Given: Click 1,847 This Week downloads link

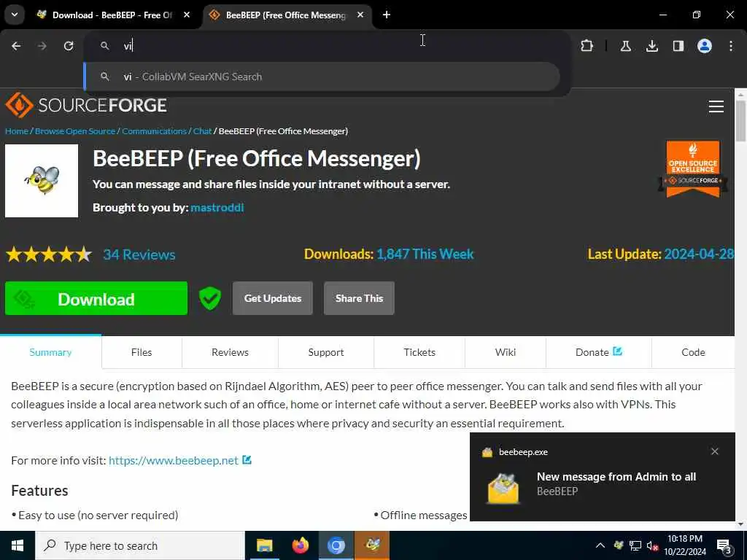Looking at the screenshot, I should pos(425,254).
